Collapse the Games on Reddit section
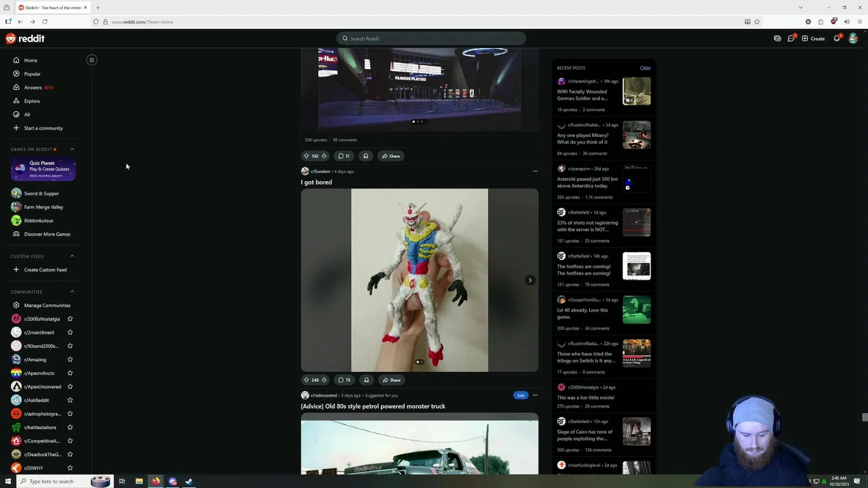Image resolution: width=868 pixels, height=488 pixels. (x=73, y=149)
